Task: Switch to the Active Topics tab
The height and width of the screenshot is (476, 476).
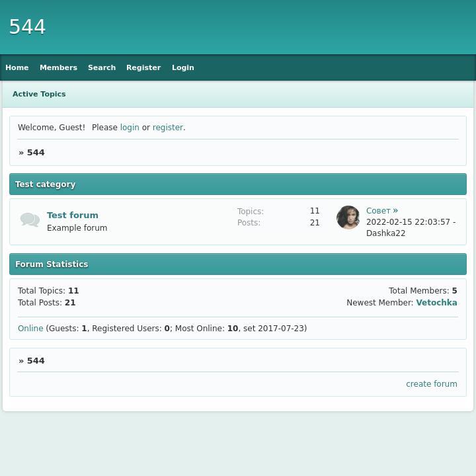Action: pos(39,94)
